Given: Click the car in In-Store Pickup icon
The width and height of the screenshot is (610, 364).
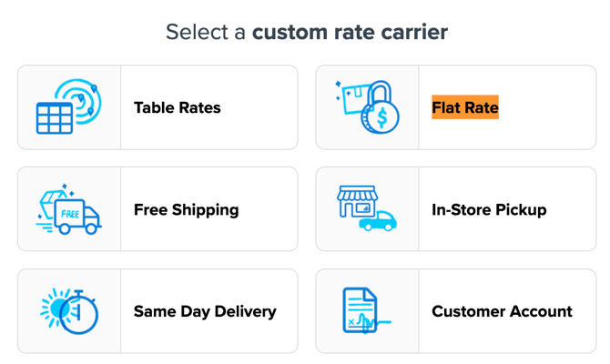Looking at the screenshot, I should 377,221.
